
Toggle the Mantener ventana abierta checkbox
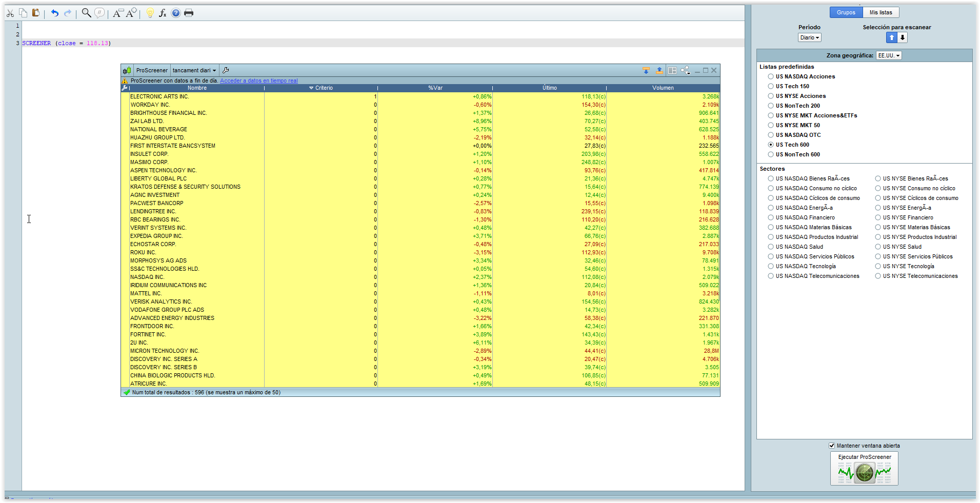(832, 446)
